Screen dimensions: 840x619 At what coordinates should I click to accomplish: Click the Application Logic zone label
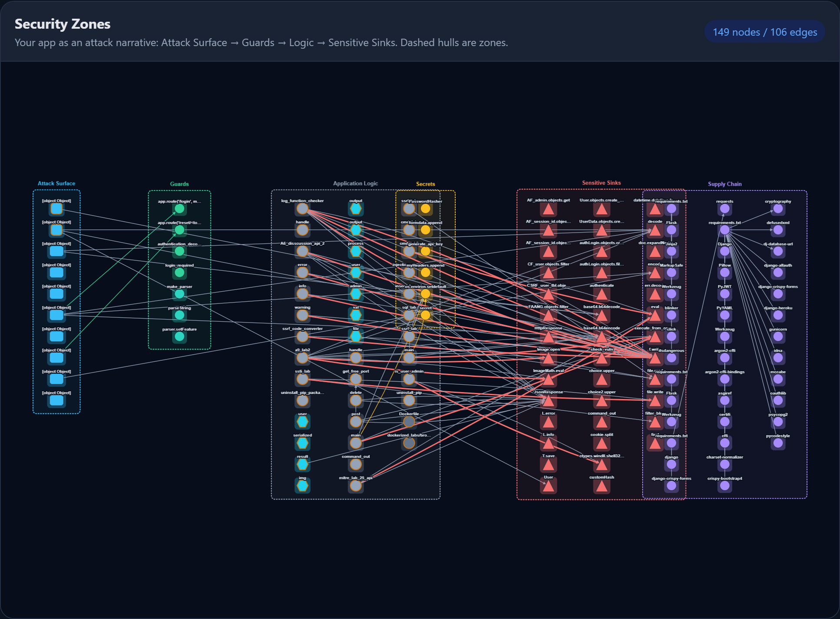356,183
